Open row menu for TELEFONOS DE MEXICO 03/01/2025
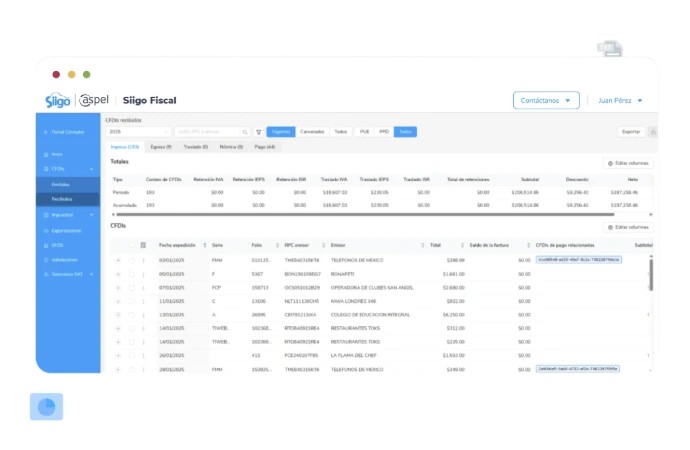 point(143,260)
